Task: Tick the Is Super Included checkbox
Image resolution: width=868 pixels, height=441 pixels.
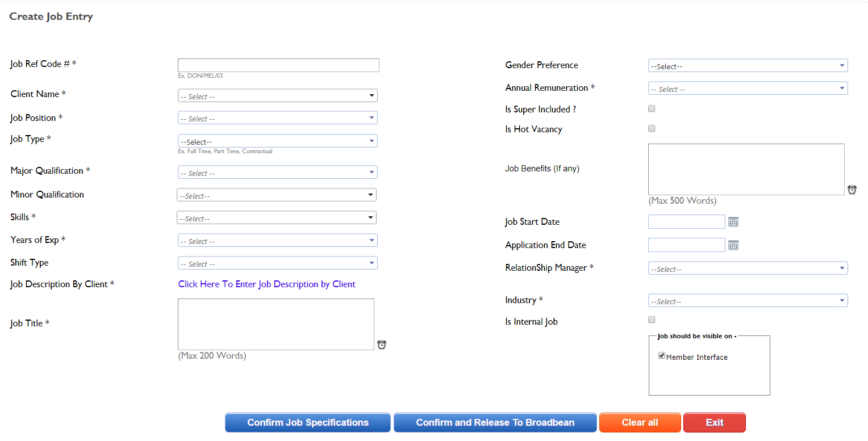Action: (652, 108)
